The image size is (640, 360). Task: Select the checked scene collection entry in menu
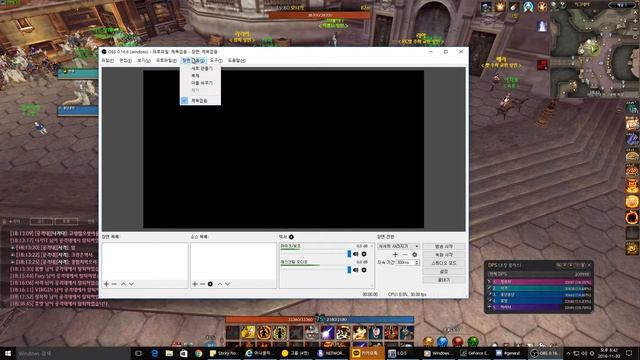click(x=200, y=100)
